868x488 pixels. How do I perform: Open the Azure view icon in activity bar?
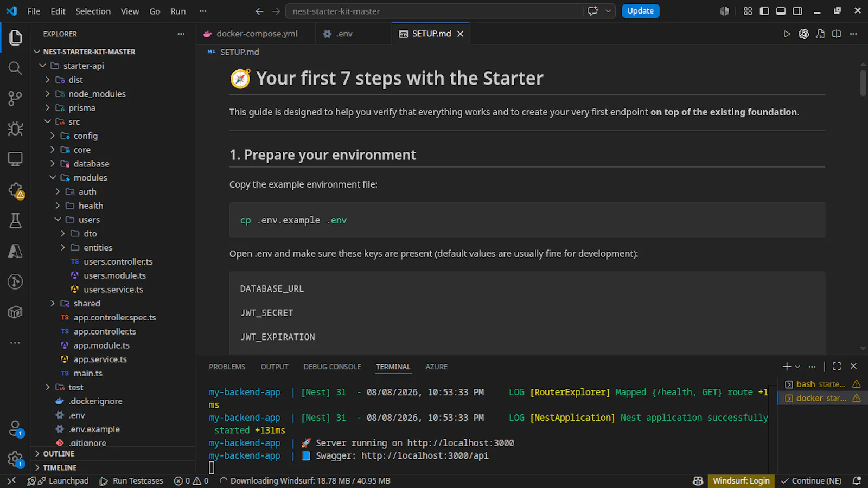(x=15, y=251)
